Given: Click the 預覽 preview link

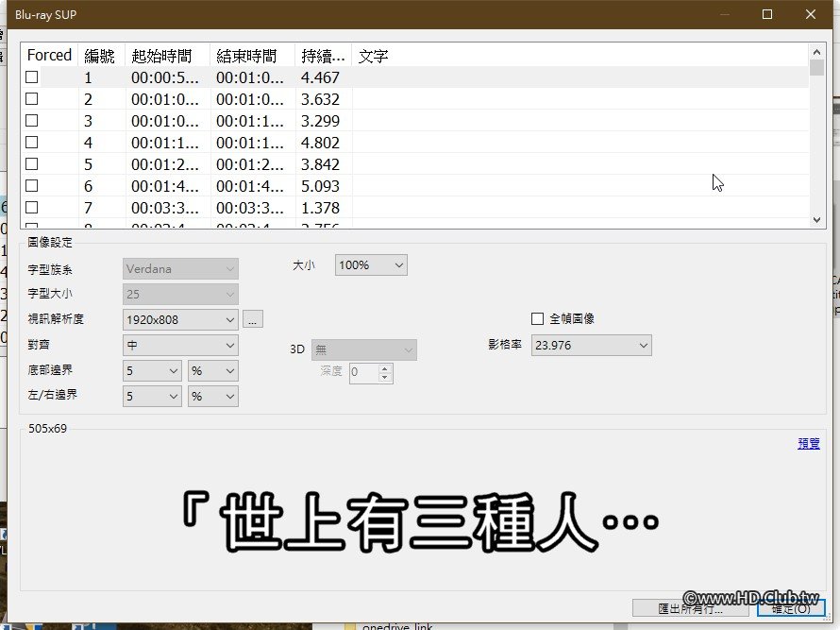Looking at the screenshot, I should click(807, 442).
